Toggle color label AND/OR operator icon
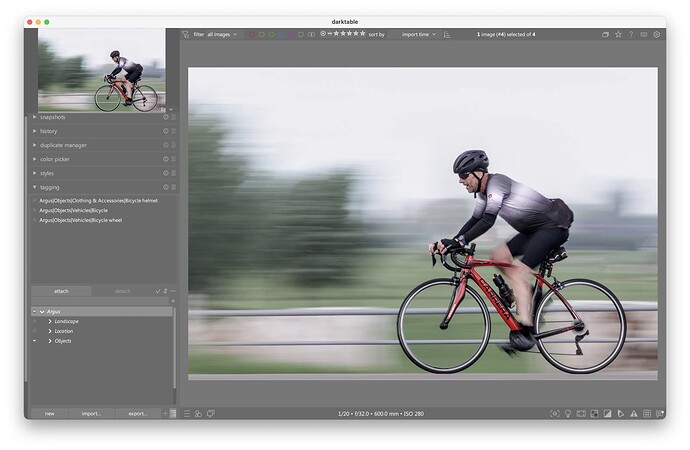This screenshot has height=450, width=690. click(x=311, y=34)
